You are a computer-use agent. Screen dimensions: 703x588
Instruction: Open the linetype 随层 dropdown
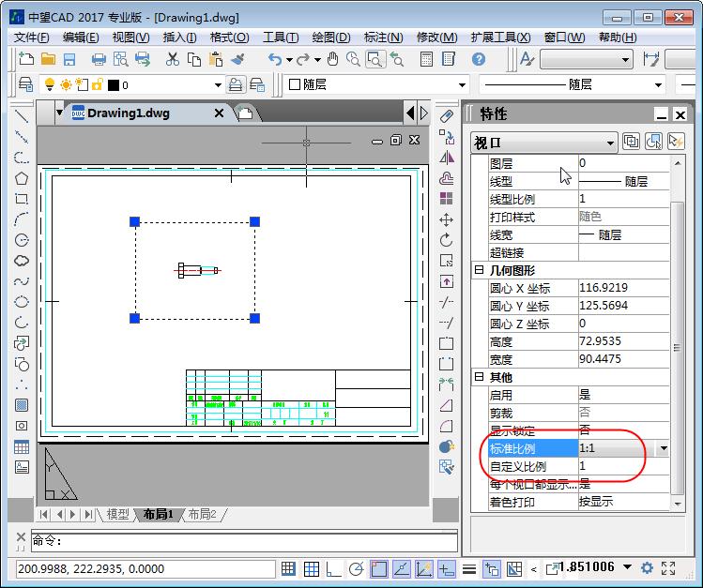click(658, 84)
